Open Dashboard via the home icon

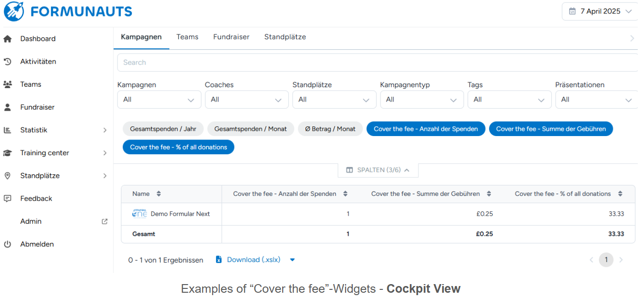7,39
